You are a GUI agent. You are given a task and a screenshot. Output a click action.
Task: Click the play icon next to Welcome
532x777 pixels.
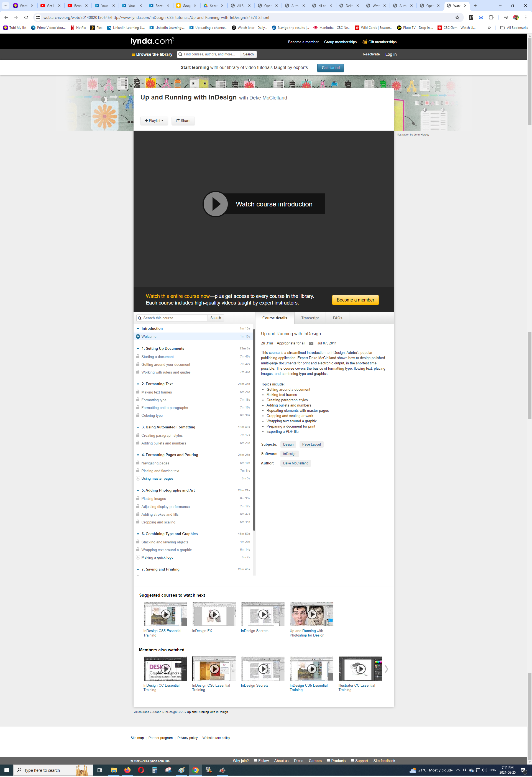point(138,337)
